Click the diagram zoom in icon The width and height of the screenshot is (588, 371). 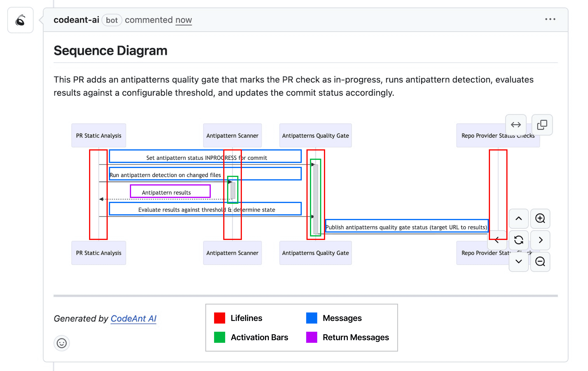coord(540,218)
